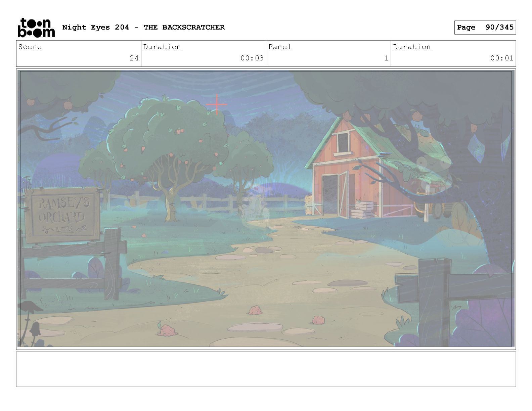Select the scene number '24'
This screenshot has width=532, height=411.
[134, 58]
